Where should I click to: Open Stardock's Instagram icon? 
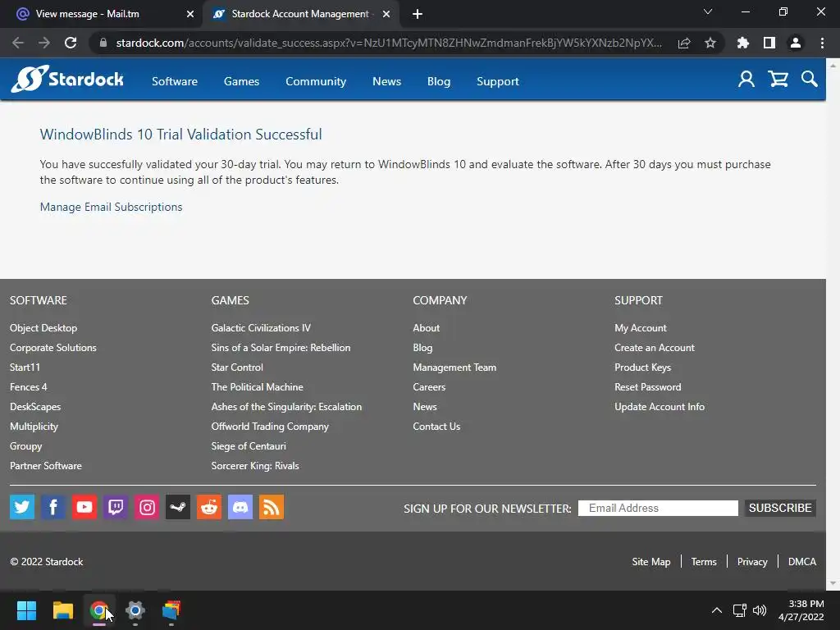click(147, 507)
